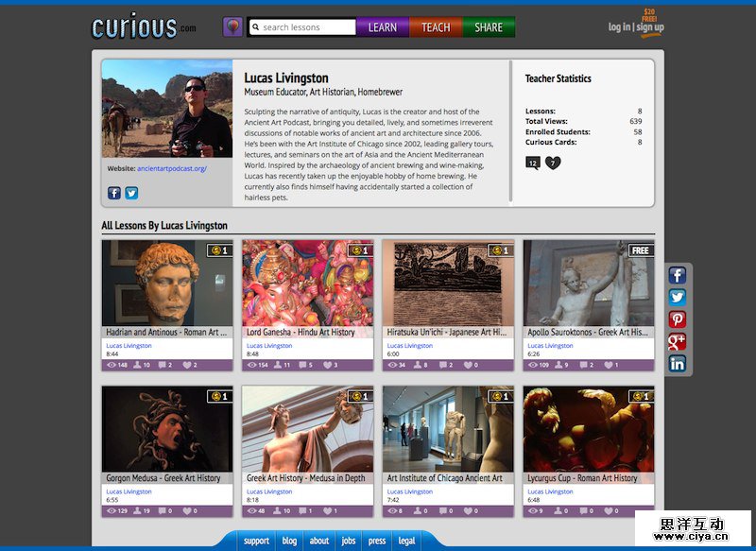Click the sign up link

[650, 27]
